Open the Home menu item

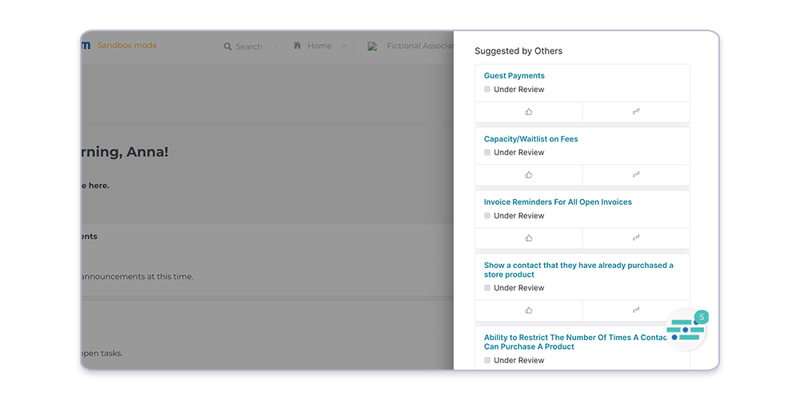tap(319, 46)
